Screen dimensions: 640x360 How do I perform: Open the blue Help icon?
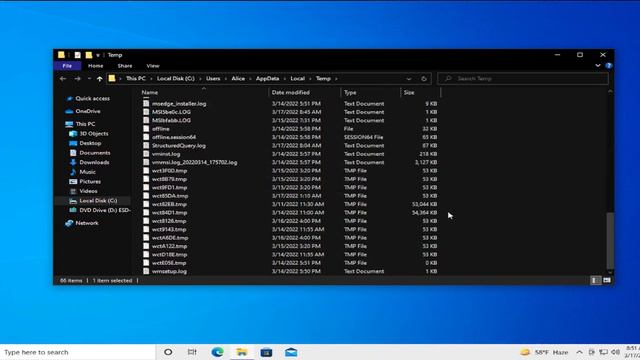coord(609,65)
